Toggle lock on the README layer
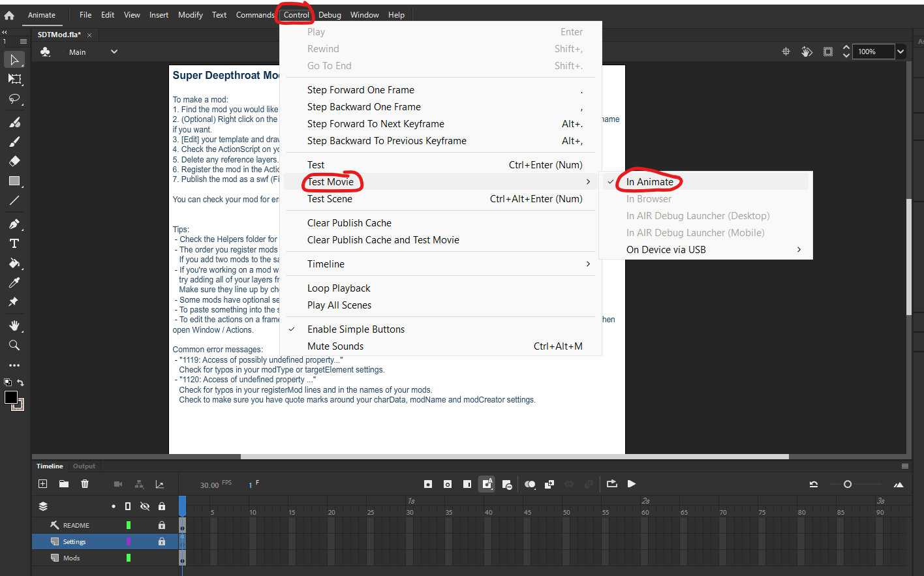The width and height of the screenshot is (924, 576). pyautogui.click(x=161, y=525)
